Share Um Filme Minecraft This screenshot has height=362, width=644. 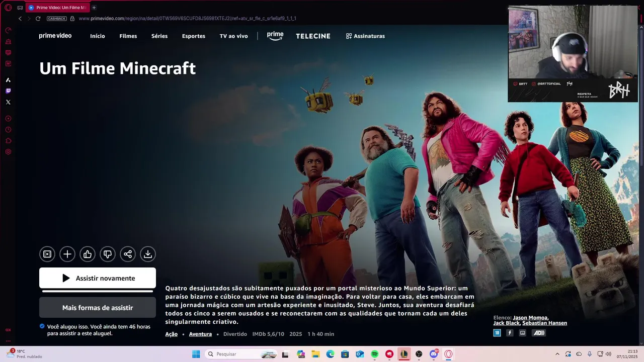128,254
